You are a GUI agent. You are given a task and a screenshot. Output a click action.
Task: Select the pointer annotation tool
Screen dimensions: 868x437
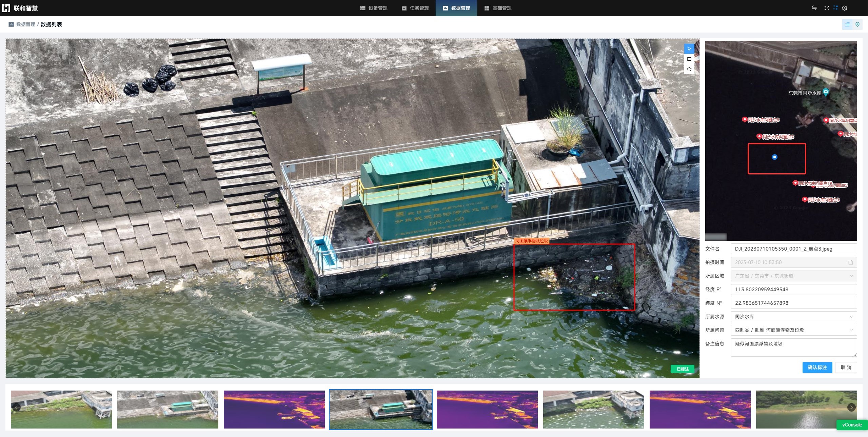tap(689, 49)
